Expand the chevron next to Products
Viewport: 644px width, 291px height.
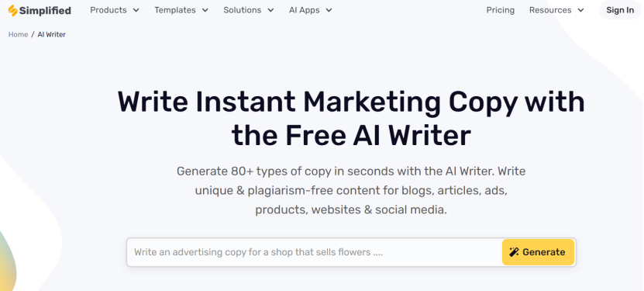pyautogui.click(x=136, y=10)
